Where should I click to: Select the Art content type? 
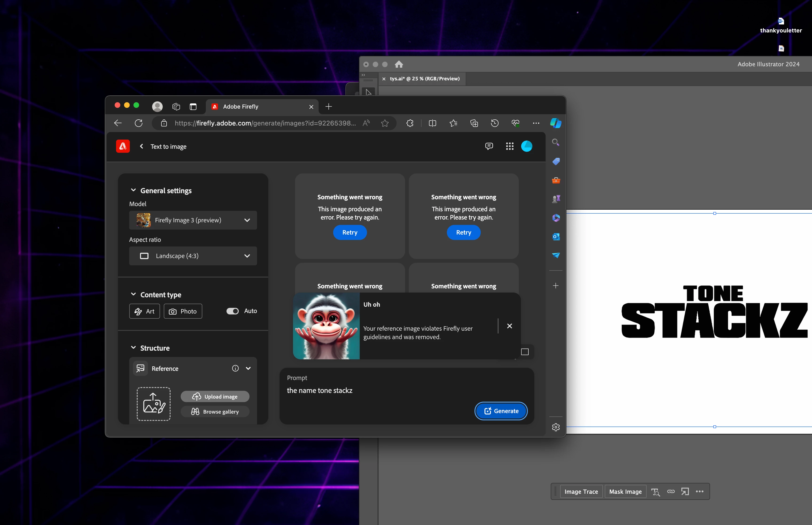pyautogui.click(x=144, y=311)
